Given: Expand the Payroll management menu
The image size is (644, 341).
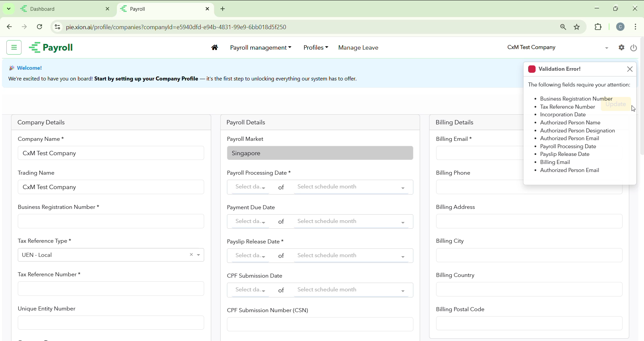Looking at the screenshot, I should click(x=261, y=48).
